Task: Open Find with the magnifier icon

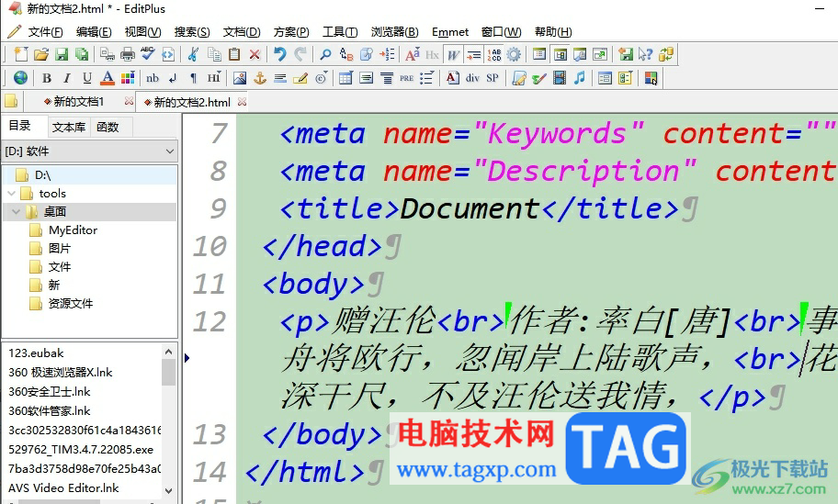Action: [x=325, y=54]
